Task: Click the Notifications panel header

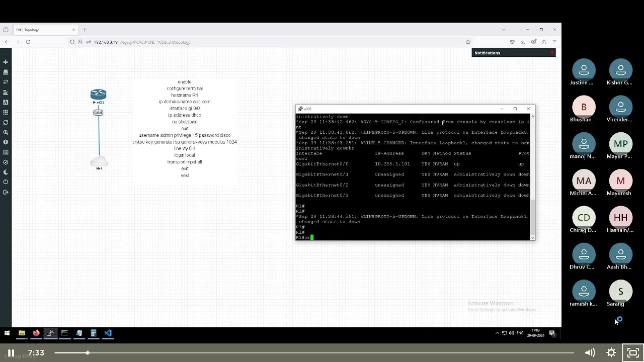Action: (514, 53)
